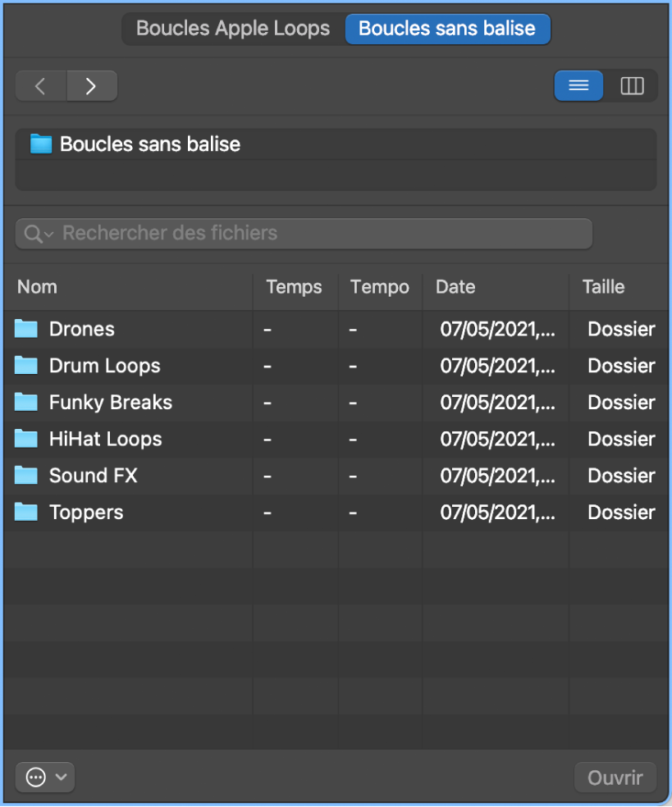Sort by the Tempo column header
Viewport: 672px width, 807px height.
tap(379, 287)
